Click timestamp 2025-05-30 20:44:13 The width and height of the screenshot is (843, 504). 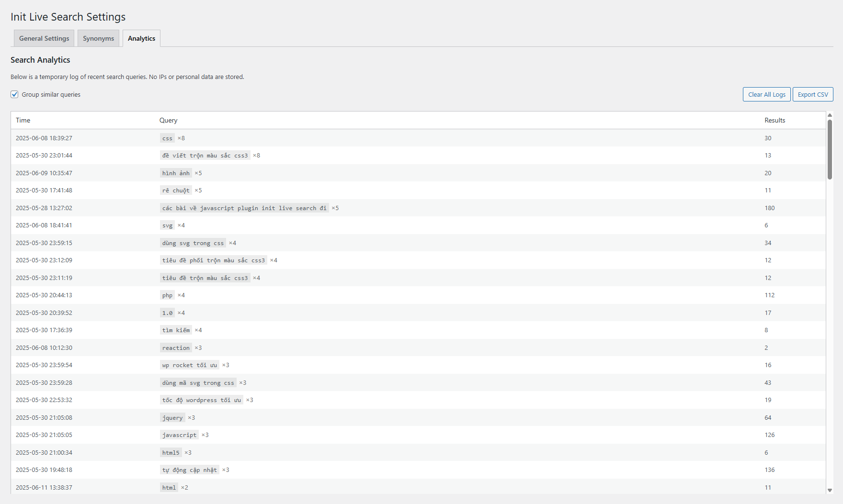coord(44,295)
